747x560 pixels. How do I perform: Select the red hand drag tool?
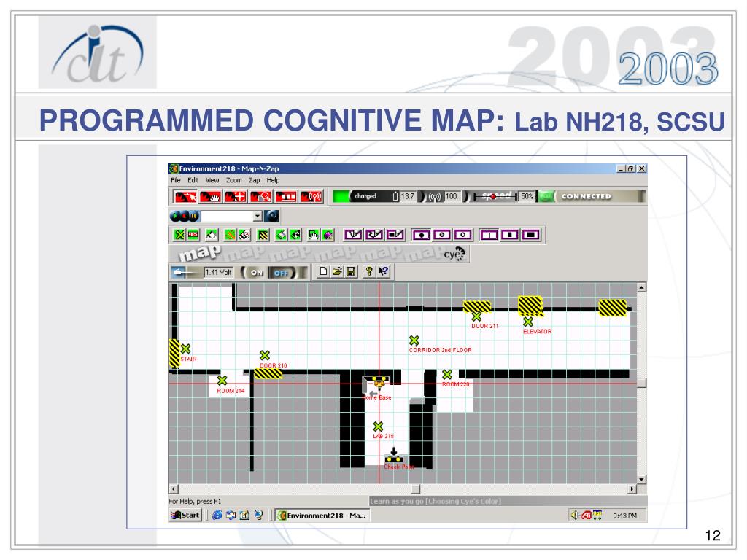tap(210, 196)
